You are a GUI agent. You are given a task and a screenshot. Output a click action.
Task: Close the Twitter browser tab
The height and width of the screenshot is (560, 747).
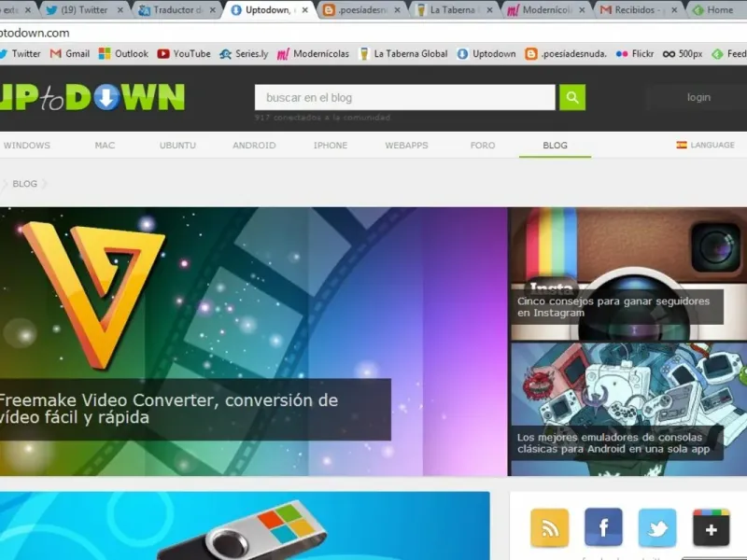click(x=120, y=9)
